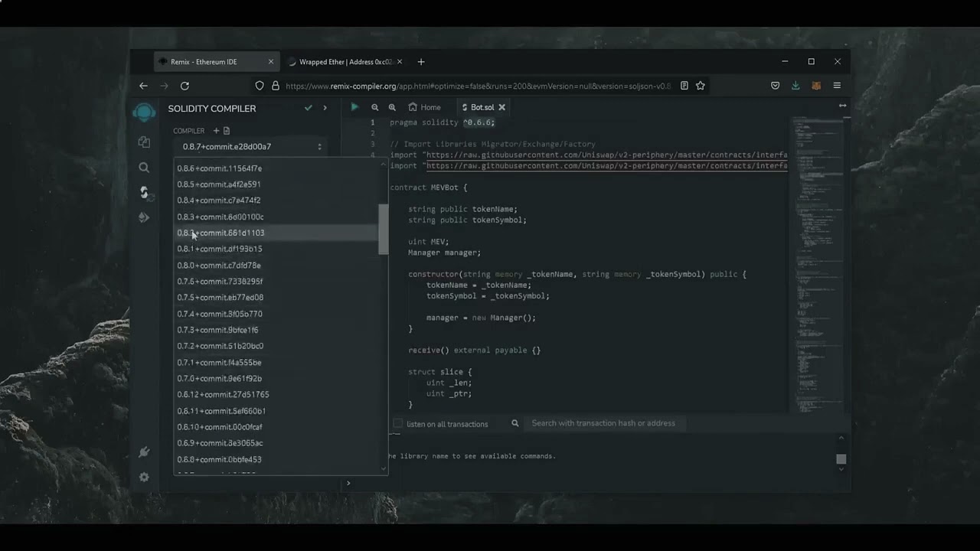This screenshot has height=551, width=980.
Task: Choose compiler 0.7.4+commit.3f05b770
Action: (x=276, y=314)
